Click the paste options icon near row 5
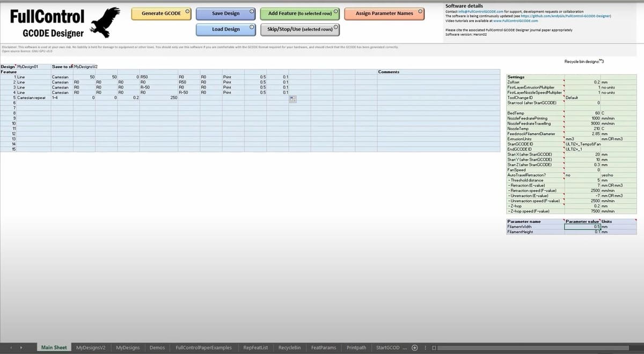Viewport: 644px width, 354px height. 292,99
